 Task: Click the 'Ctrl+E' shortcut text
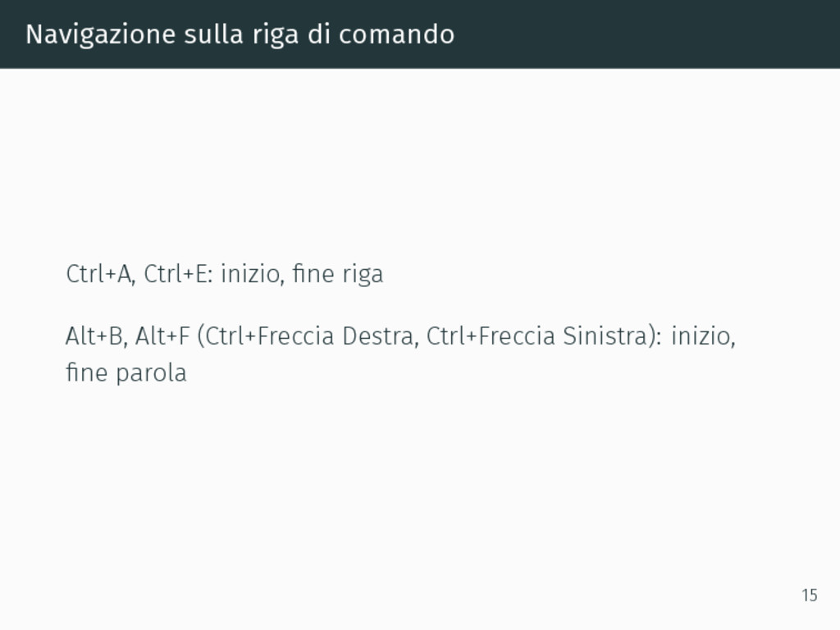pyautogui.click(x=178, y=274)
